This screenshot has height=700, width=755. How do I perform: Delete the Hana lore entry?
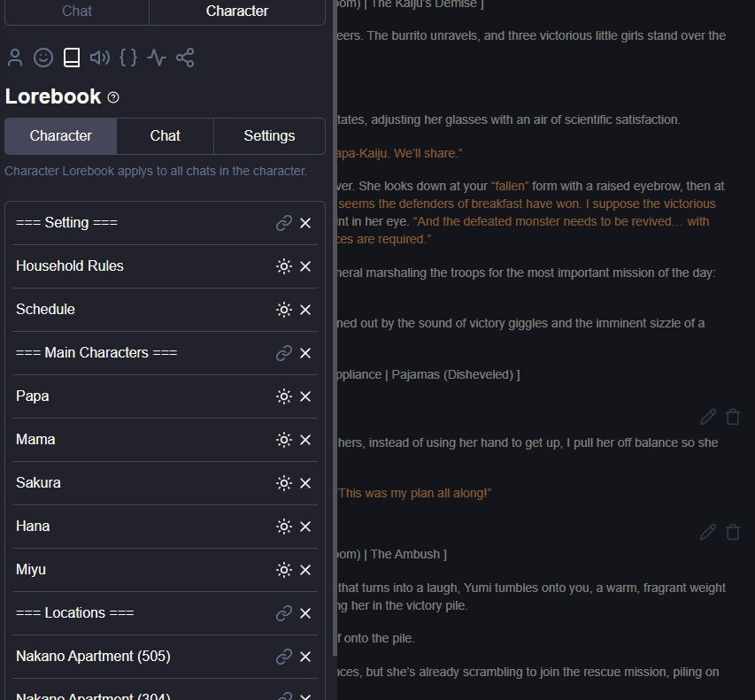tap(305, 527)
